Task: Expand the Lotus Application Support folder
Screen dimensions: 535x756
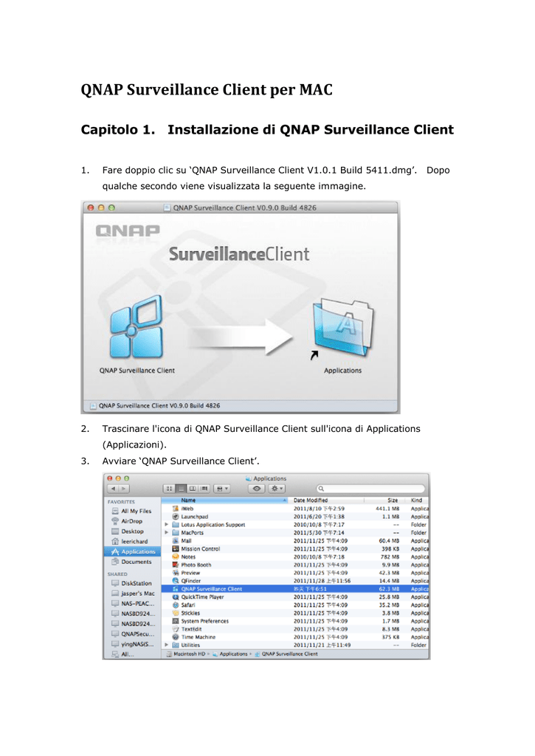Action: click(x=166, y=525)
